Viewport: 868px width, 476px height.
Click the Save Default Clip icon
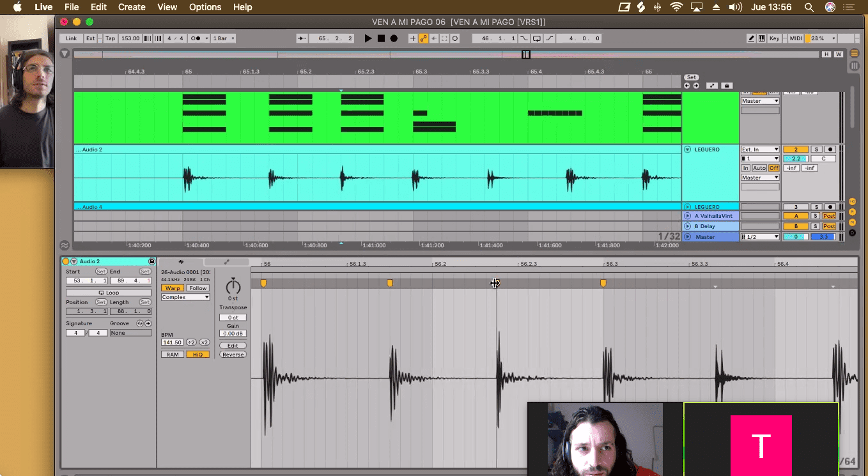pos(151,261)
